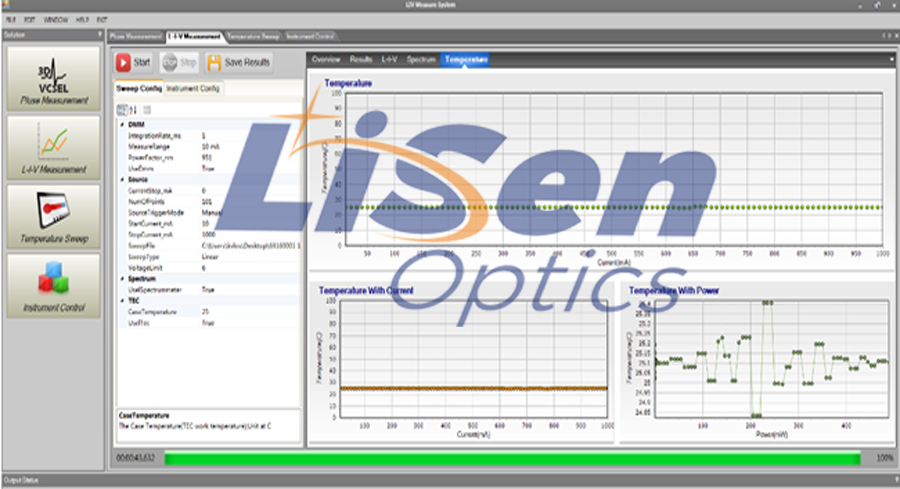Switch property grid to Categorized view

122,110
